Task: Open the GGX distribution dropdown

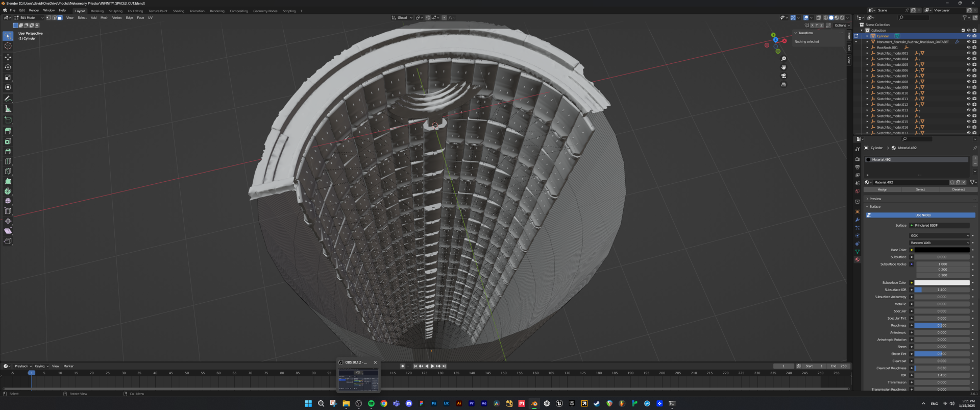Action: tap(940, 236)
